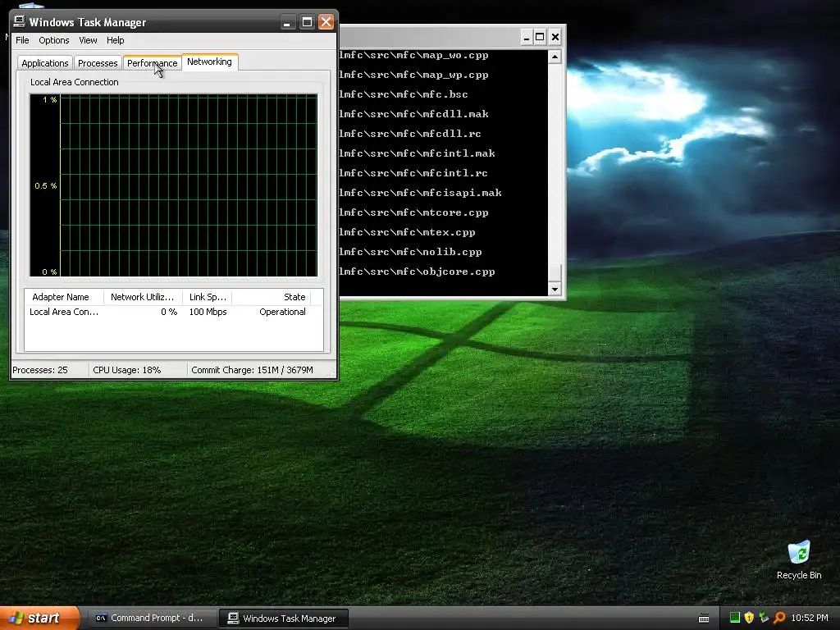The height and width of the screenshot is (630, 840).
Task: Maximize the Windows Task Manager window
Action: 307,22
